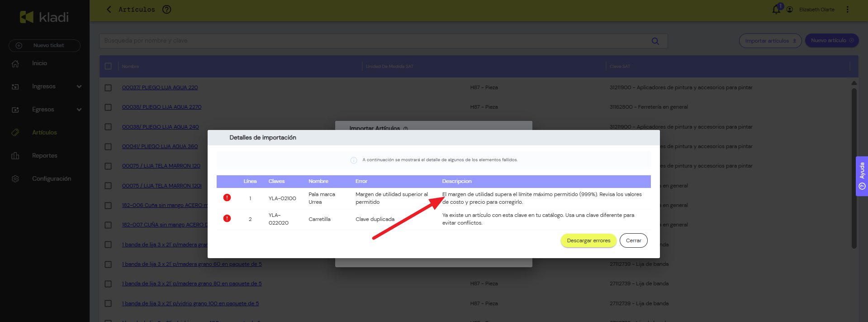The width and height of the screenshot is (868, 322).
Task: Click the error icon on line 1
Action: tap(227, 197)
